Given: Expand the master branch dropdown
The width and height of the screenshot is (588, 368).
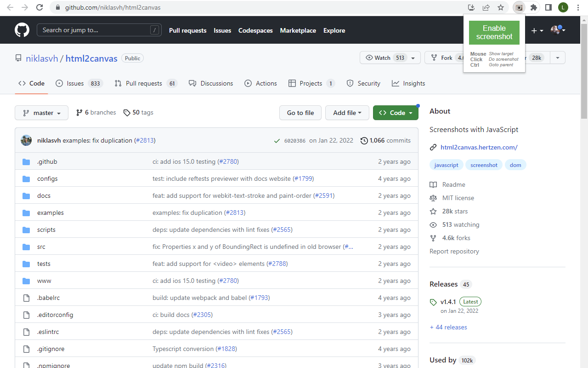Looking at the screenshot, I should [41, 113].
